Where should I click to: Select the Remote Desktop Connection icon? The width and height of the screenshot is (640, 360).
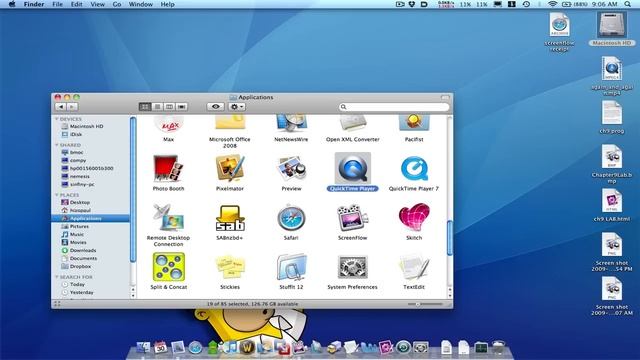pos(168,217)
